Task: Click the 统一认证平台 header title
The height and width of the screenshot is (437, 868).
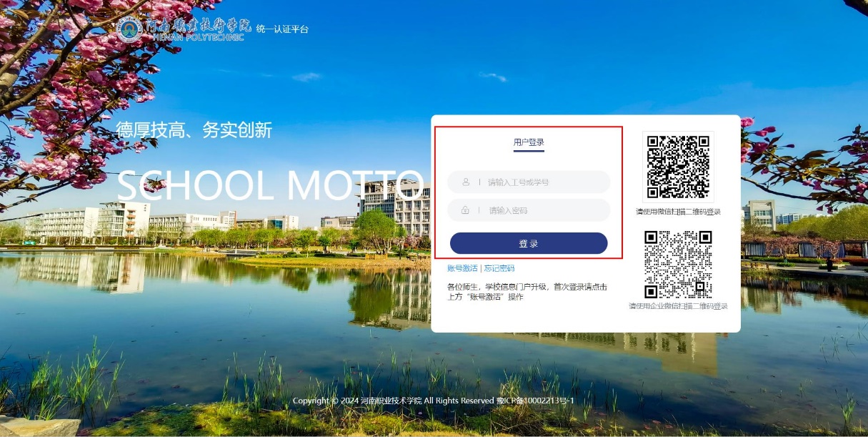Action: click(282, 29)
